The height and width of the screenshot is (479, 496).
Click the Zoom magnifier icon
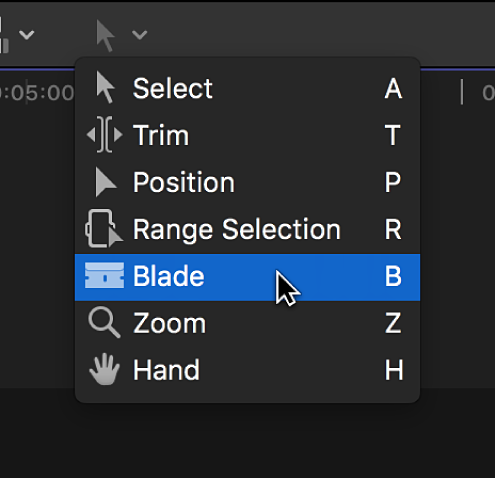coord(104,323)
